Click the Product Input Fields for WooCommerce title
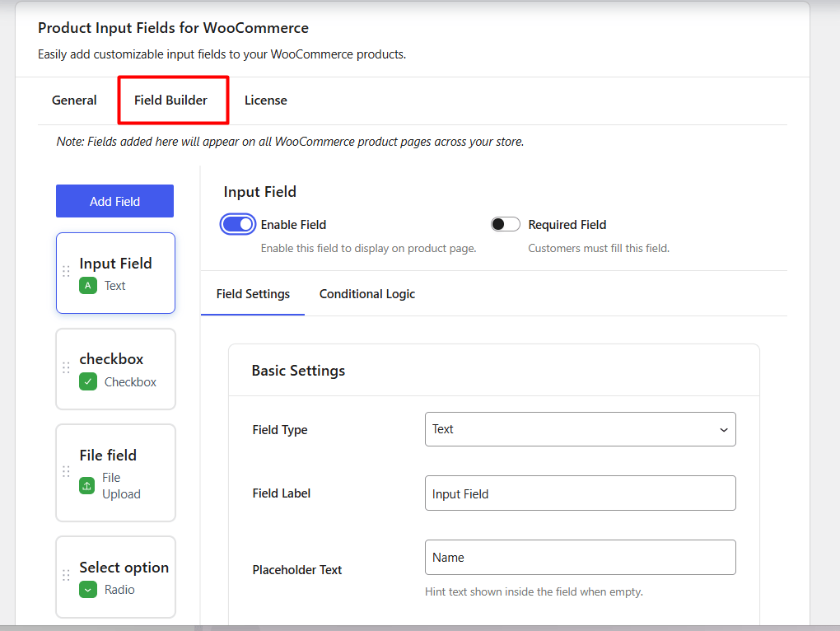840x631 pixels. [173, 28]
